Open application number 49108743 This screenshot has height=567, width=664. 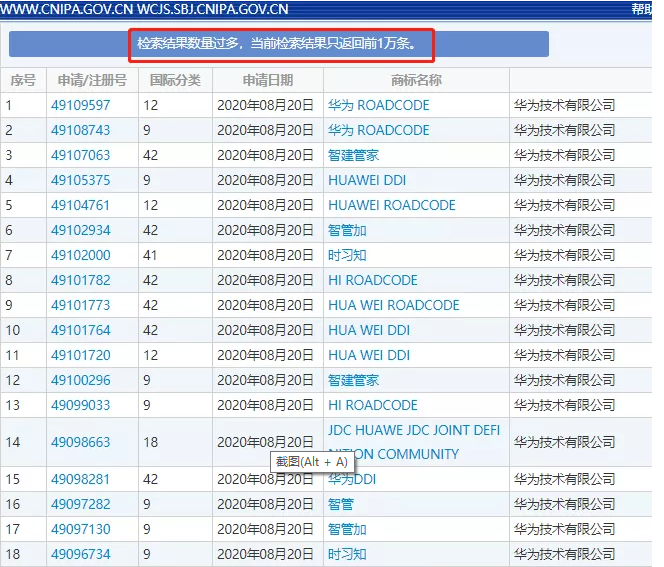point(80,130)
